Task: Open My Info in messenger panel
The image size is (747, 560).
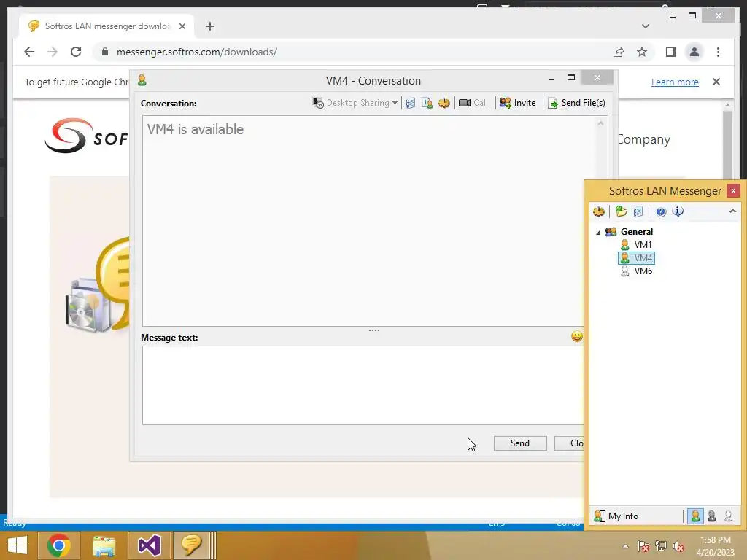Action: click(x=616, y=516)
